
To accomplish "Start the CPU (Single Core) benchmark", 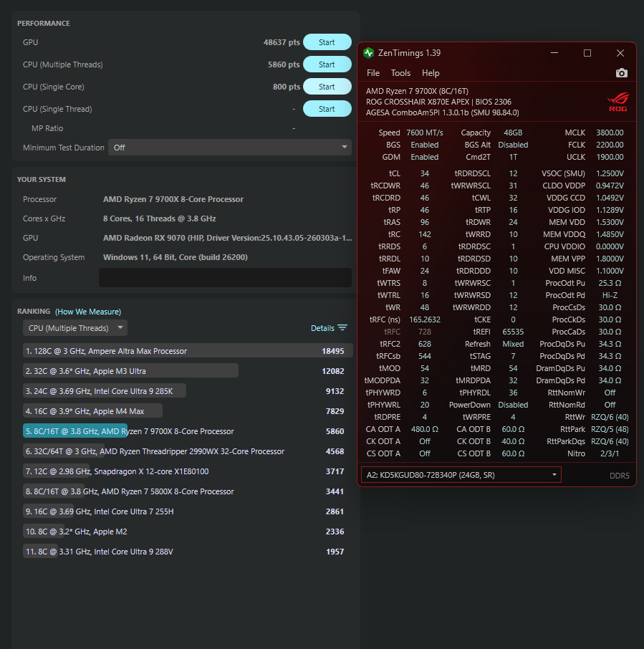I will [327, 87].
